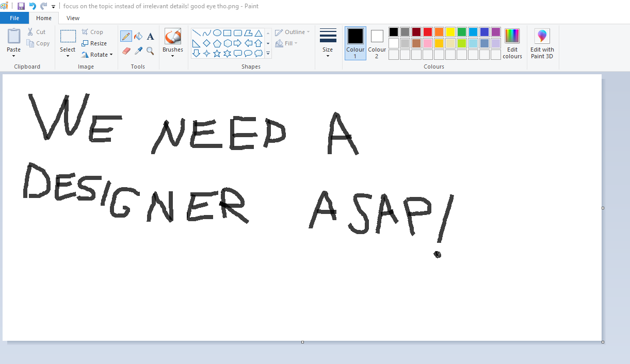
Task: Open Edit with Paint 3D
Action: pyautogui.click(x=542, y=43)
